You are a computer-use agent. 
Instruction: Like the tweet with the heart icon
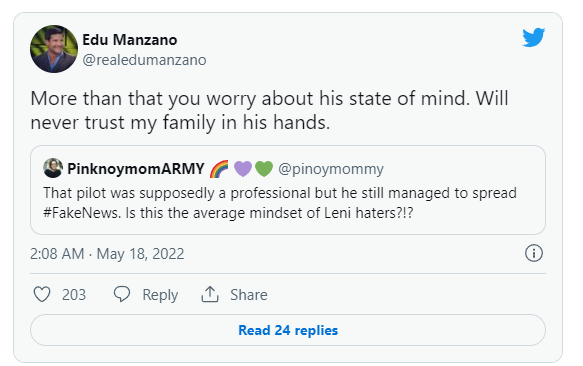[42, 295]
